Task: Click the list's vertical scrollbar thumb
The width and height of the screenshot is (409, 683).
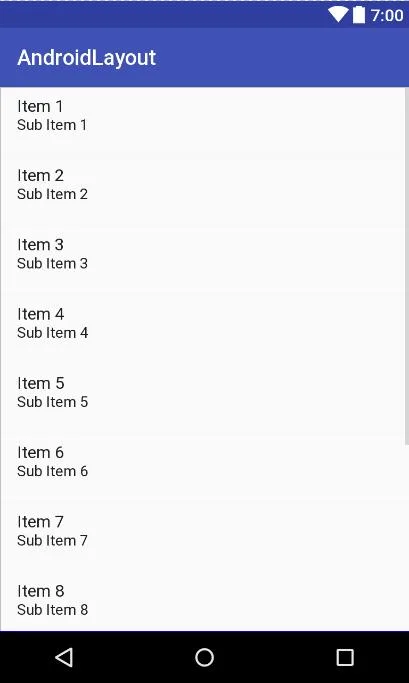Action: click(x=407, y=266)
